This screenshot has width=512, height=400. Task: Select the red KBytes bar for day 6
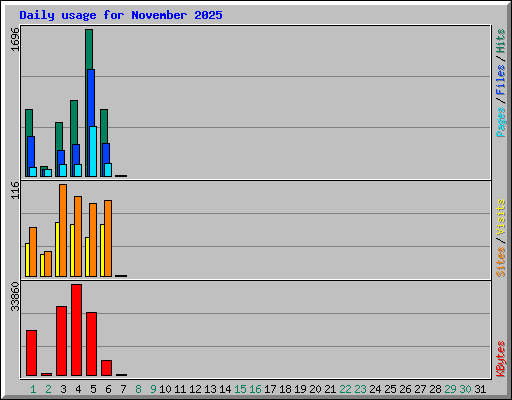[106, 368]
